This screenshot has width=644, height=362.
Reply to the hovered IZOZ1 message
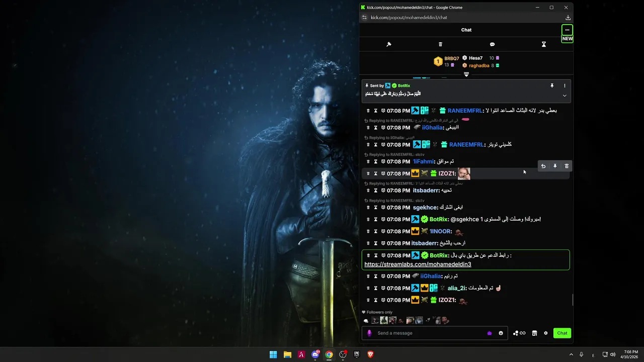[x=543, y=166]
